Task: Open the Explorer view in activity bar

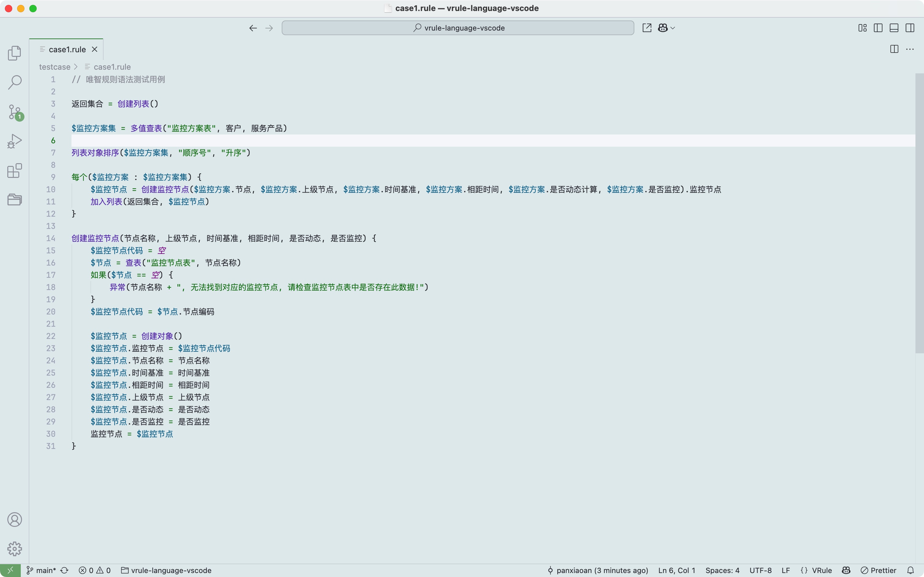Action: [14, 53]
